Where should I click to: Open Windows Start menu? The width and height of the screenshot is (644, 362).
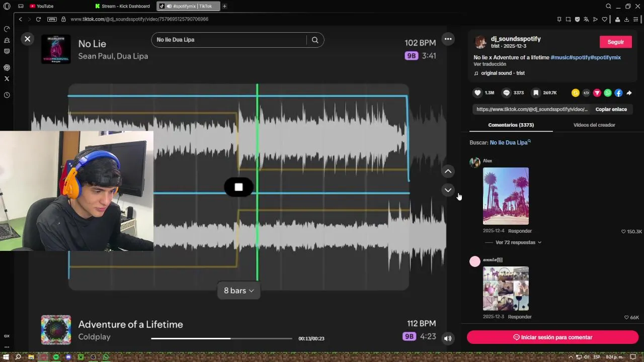pyautogui.click(x=6, y=357)
